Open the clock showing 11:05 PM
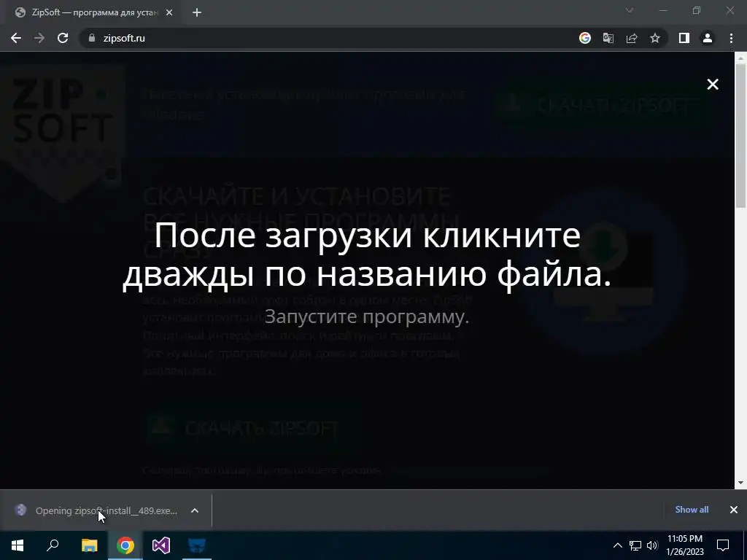 coord(685,545)
